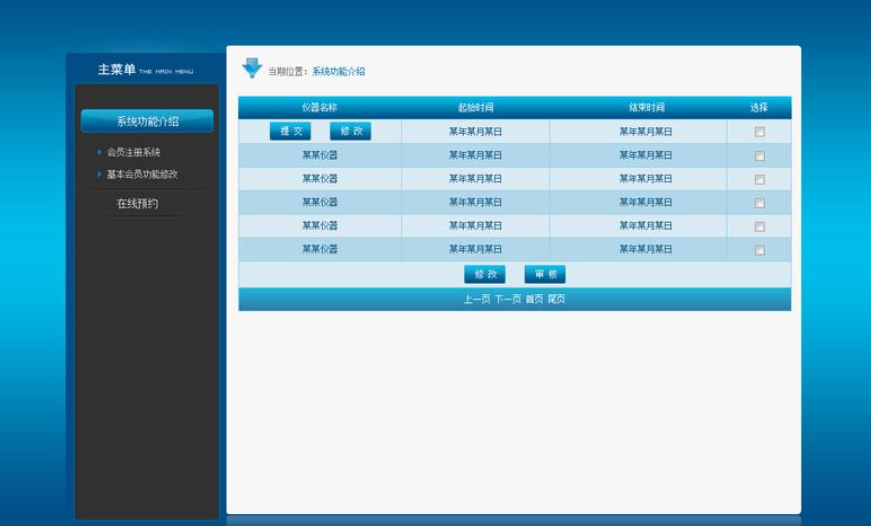871x526 pixels.
Task: Click the blue funnel location icon
Action: pyautogui.click(x=252, y=68)
